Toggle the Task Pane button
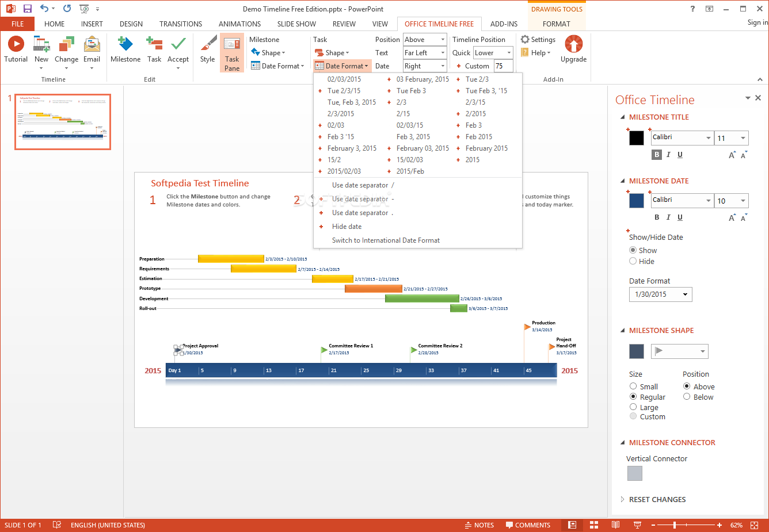The height and width of the screenshot is (532, 769). [x=232, y=52]
